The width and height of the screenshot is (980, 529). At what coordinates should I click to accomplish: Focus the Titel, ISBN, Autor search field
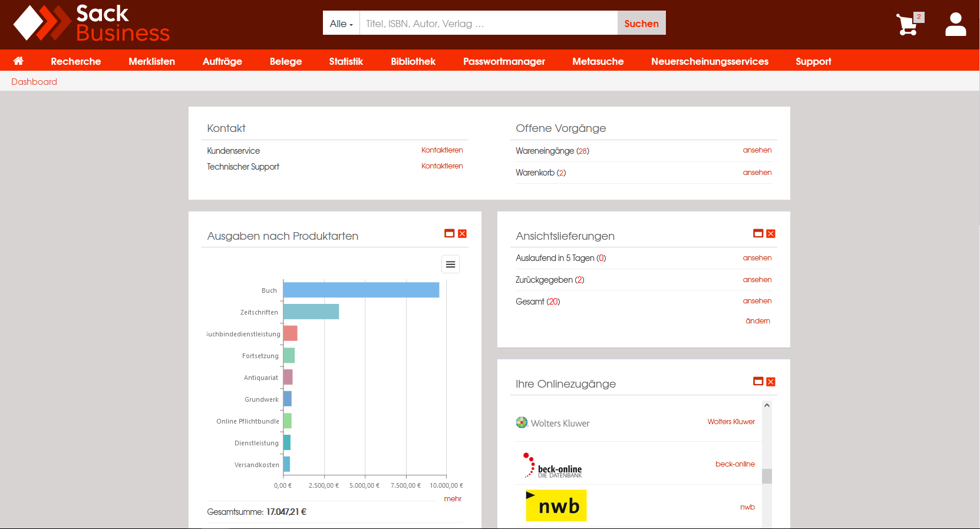coord(489,23)
